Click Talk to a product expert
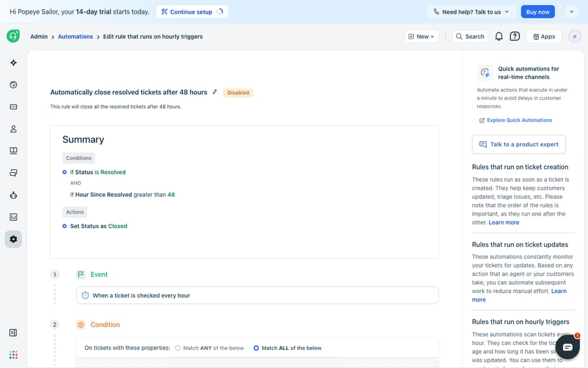Screen dimensions: 588x368 click(x=519, y=144)
